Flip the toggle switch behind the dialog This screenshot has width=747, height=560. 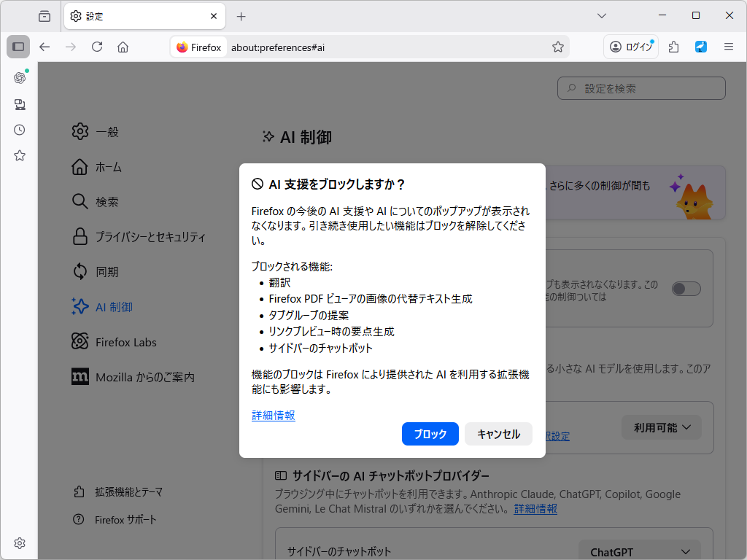point(684,289)
